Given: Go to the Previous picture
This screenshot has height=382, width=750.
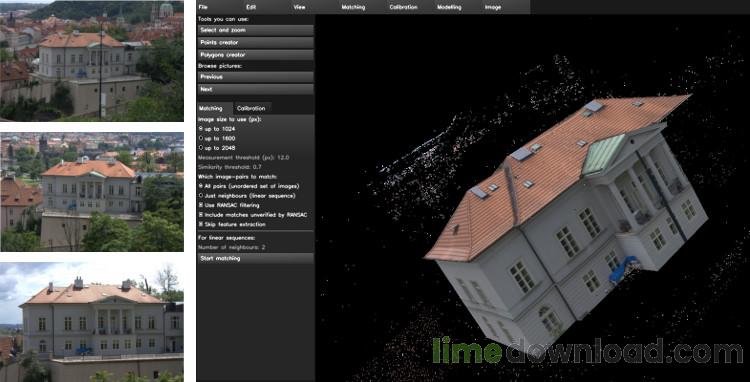Looking at the screenshot, I should click(x=255, y=77).
